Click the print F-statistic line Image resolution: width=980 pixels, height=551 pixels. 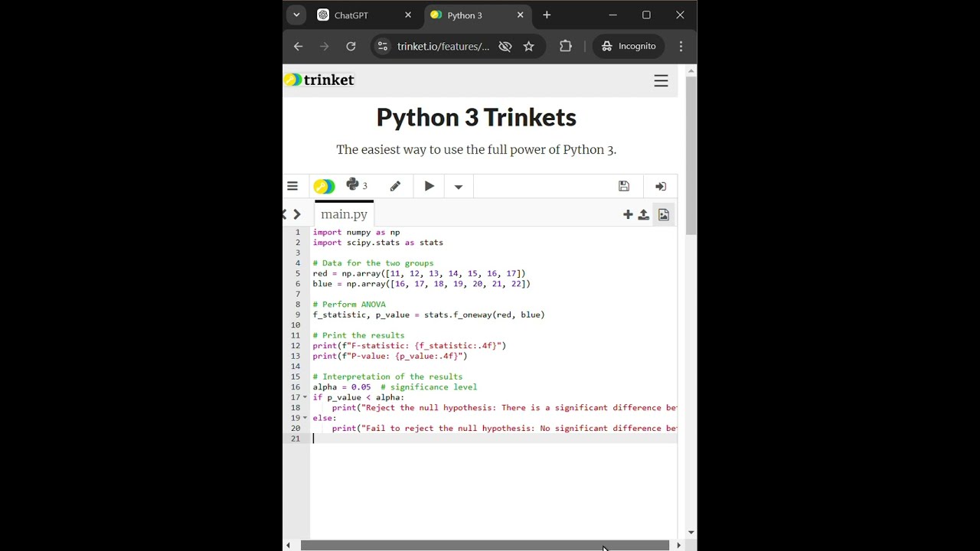tap(410, 346)
